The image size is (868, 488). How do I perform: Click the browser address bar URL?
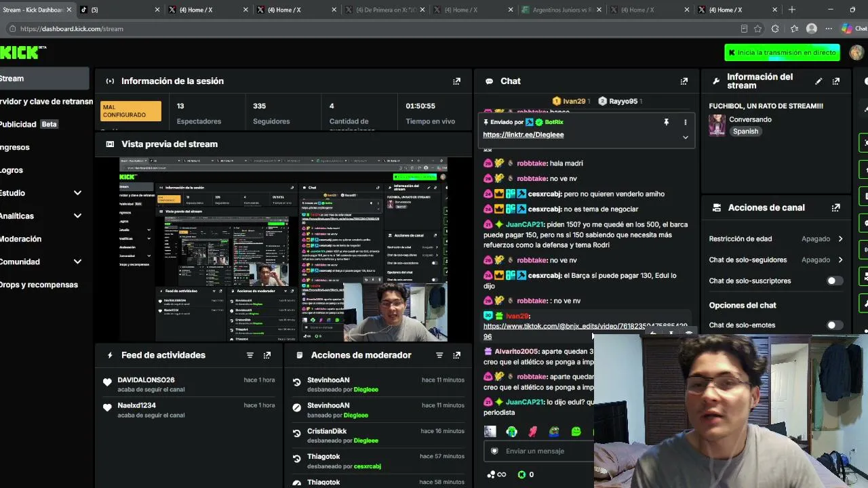pos(72,29)
